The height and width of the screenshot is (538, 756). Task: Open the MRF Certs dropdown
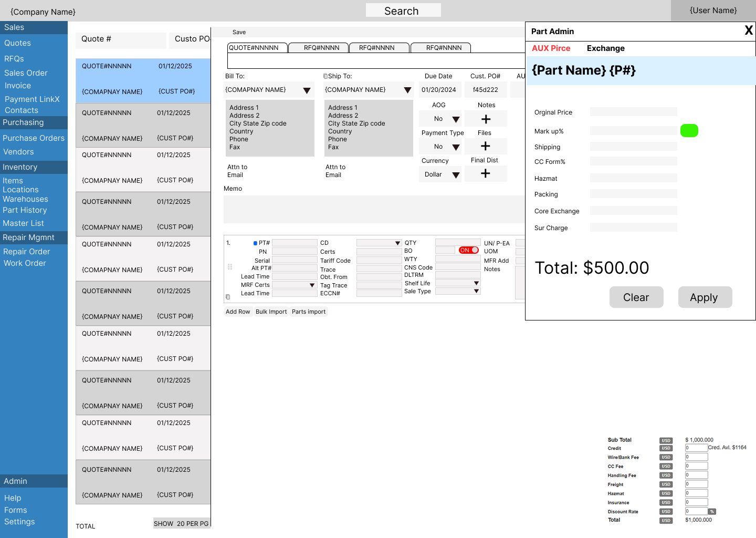312,285
